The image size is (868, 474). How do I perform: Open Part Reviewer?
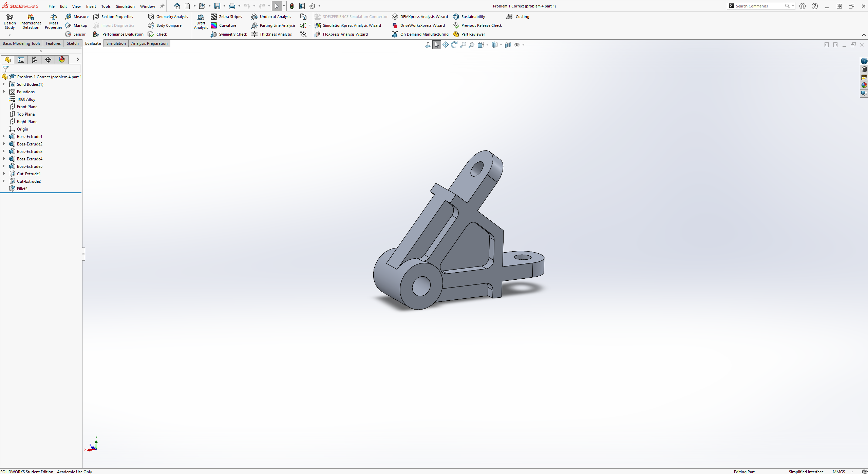(469, 34)
